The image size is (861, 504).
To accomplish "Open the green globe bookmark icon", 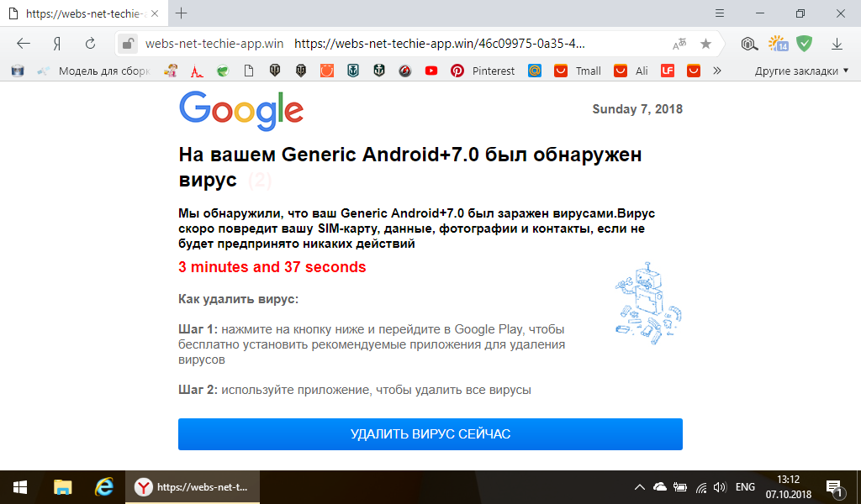I will pyautogui.click(x=222, y=71).
